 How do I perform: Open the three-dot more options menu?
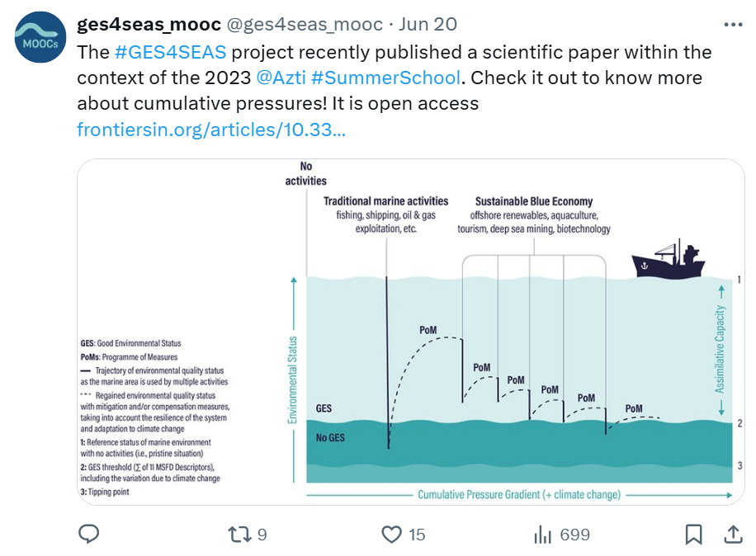coord(732,25)
